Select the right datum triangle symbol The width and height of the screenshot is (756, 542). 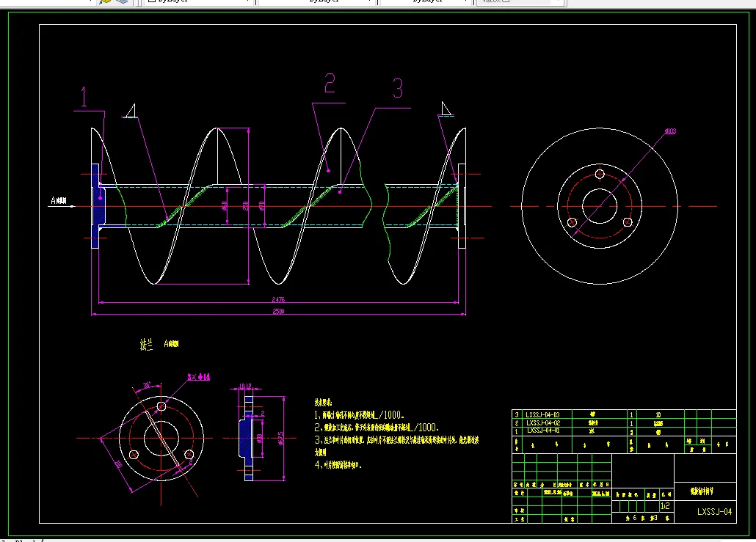[x=446, y=109]
